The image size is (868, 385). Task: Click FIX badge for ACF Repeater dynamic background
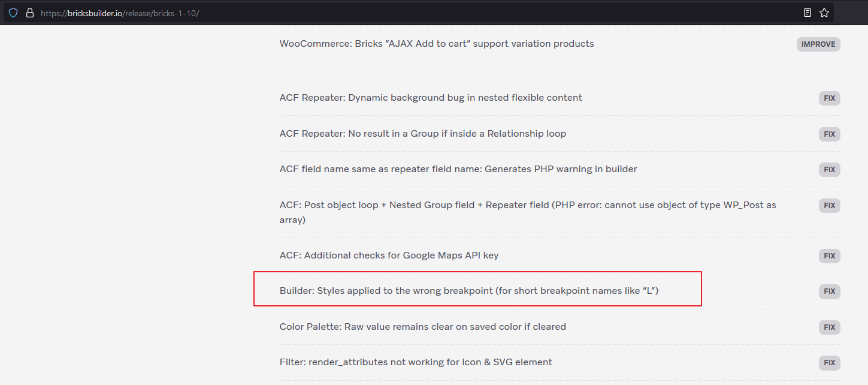click(x=830, y=98)
